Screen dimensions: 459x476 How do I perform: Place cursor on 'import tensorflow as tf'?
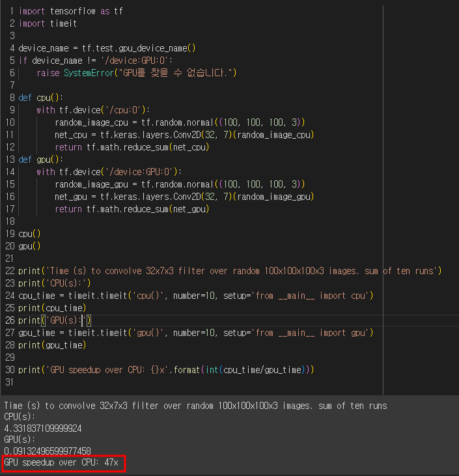click(71, 11)
